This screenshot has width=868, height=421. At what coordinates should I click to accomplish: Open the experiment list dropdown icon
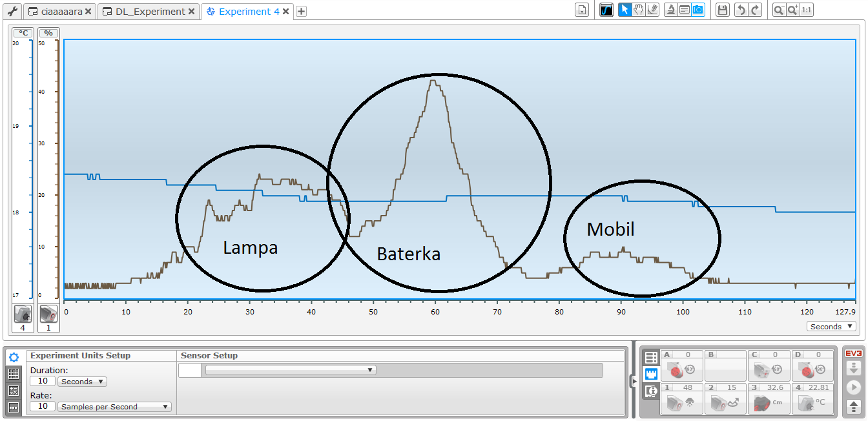(583, 10)
